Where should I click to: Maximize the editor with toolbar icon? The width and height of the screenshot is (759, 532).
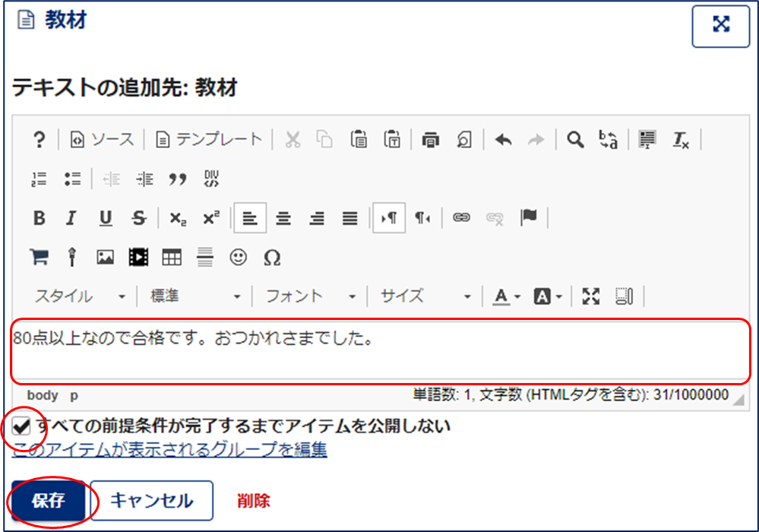(x=590, y=296)
